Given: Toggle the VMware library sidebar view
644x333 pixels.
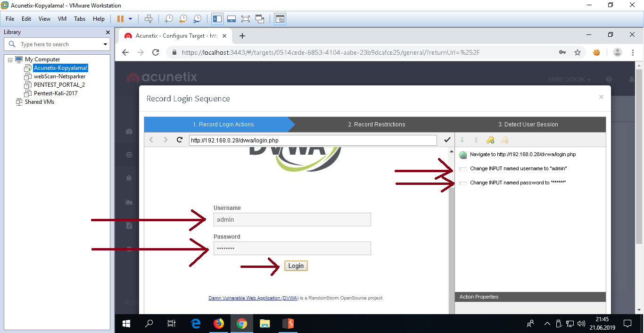Looking at the screenshot, I should (x=217, y=19).
